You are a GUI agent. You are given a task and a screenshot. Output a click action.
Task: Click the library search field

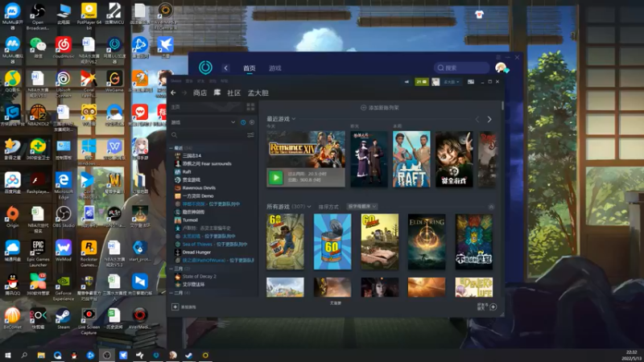[208, 134]
